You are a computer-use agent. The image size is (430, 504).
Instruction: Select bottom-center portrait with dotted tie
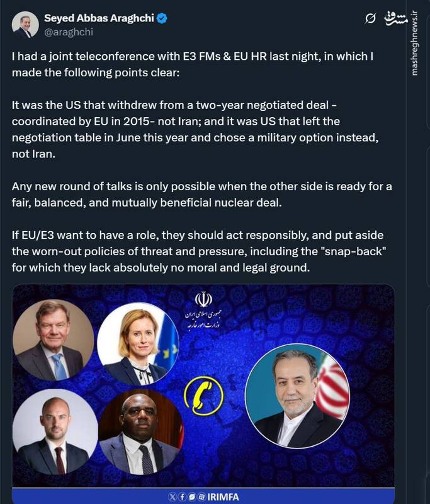point(141,432)
